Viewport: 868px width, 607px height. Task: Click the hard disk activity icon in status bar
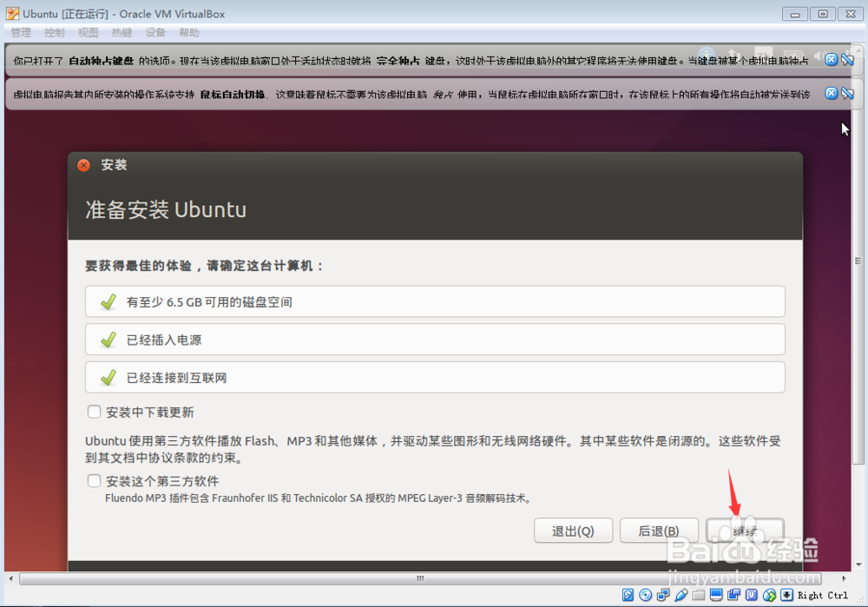pyautogui.click(x=628, y=595)
